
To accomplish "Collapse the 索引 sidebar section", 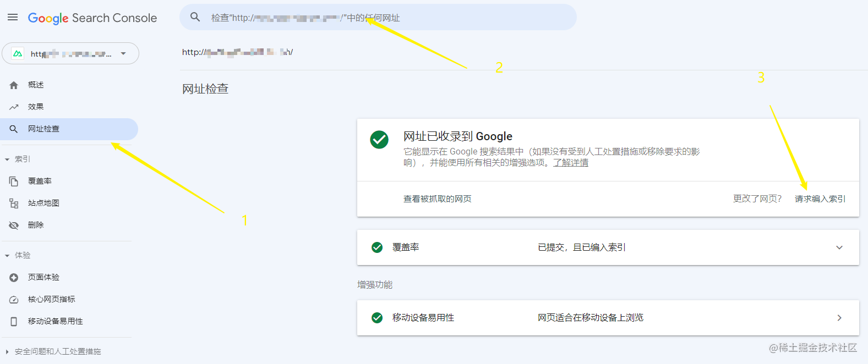I will tap(7, 159).
